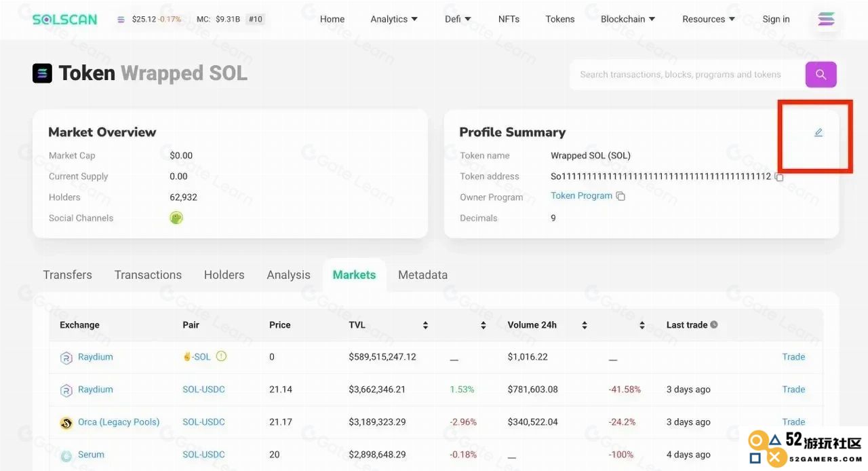Open the Tokens page
Screen dimensions: 868x471
(560, 19)
